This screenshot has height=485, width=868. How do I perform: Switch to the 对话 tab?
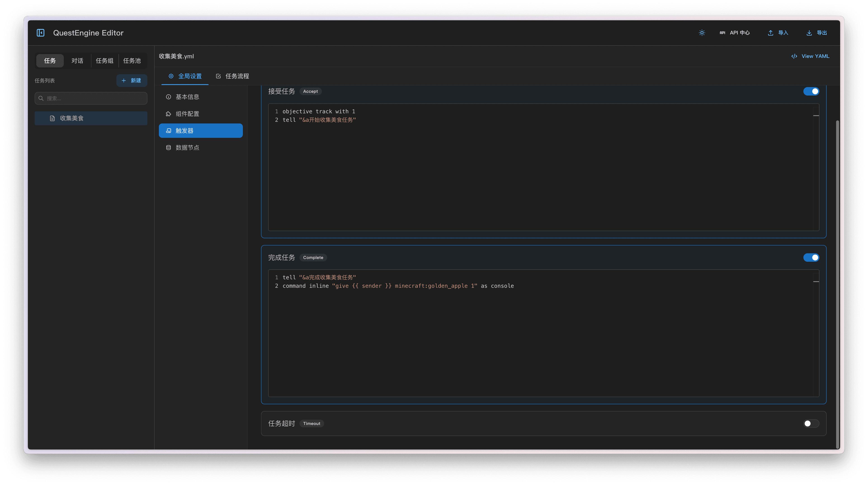[x=77, y=61]
